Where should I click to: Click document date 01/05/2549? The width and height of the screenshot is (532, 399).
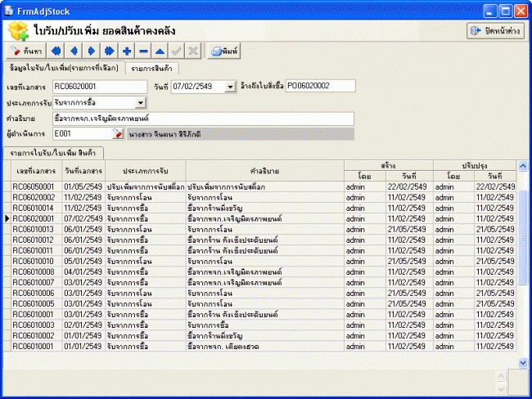click(x=83, y=186)
